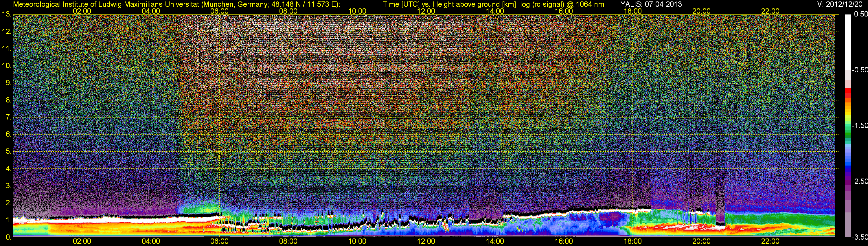Viewport: 868px width, 246px height.
Task: Click the 10:00 label on the bottom time axis
Action: pos(357,241)
